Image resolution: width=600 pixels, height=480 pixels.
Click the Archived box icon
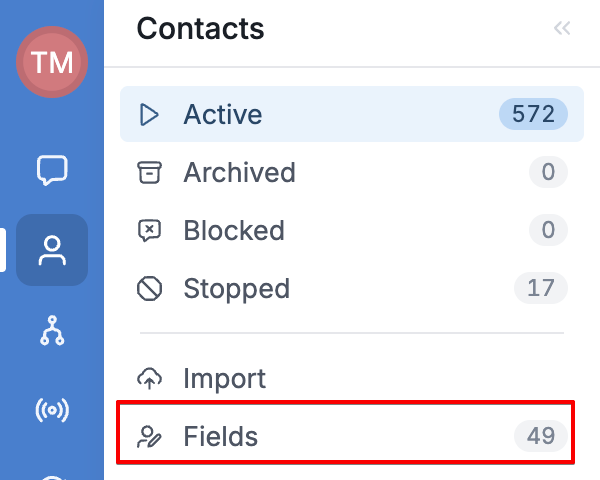149,172
